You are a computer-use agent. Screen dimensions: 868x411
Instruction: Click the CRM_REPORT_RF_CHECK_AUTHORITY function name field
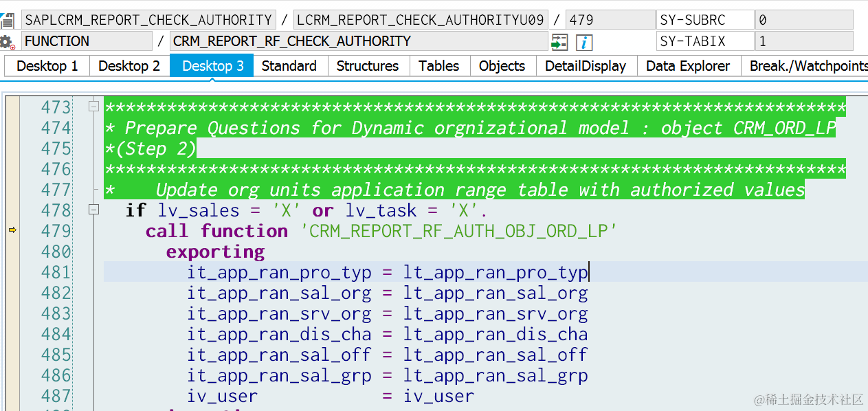coord(359,41)
